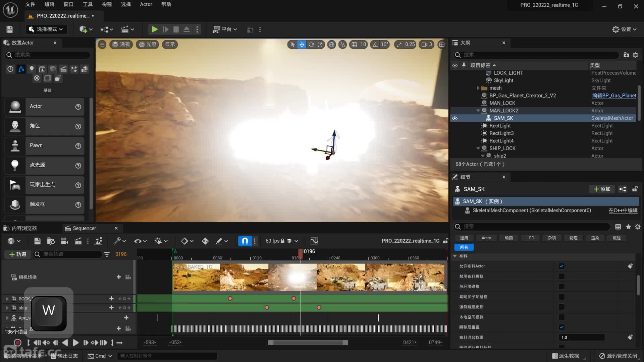The image size is (644, 362).
Task: Click the blueprint script icon beside 添加
Action: point(623,189)
